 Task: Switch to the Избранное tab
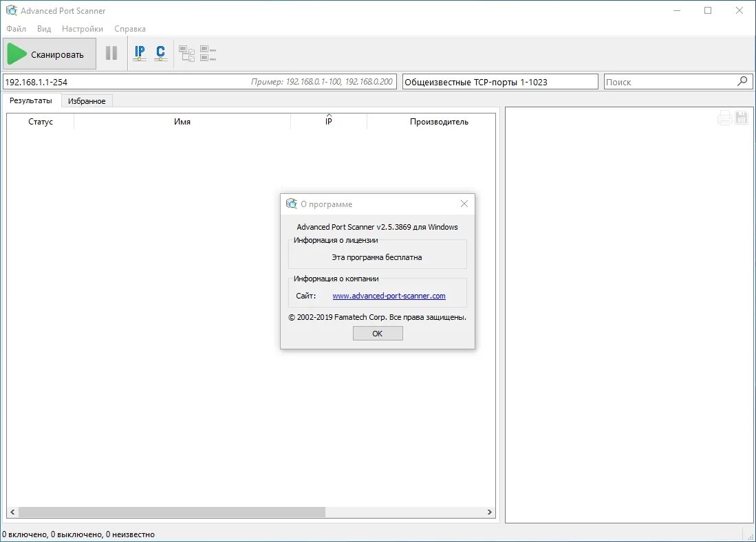pyautogui.click(x=87, y=101)
